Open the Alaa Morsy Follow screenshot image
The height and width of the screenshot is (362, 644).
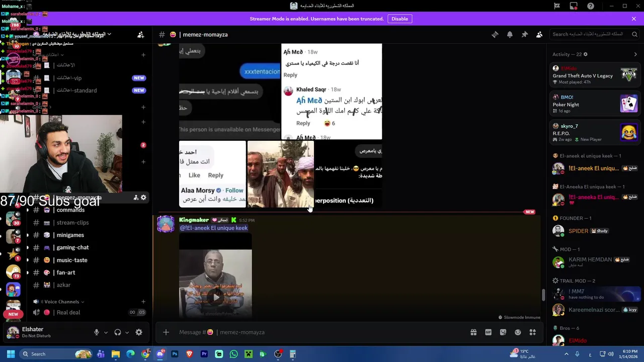pos(212,174)
